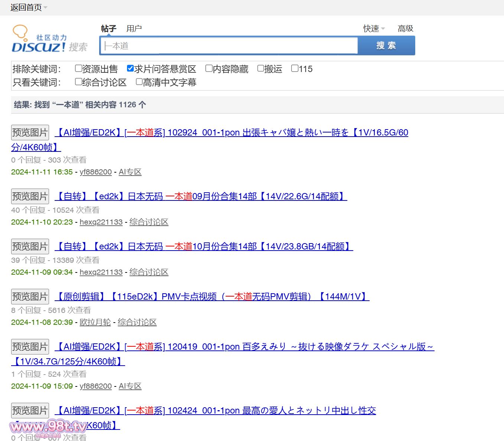Check the 资源出售 exclusion checkbox
The height and width of the screenshot is (441, 504).
click(x=78, y=68)
